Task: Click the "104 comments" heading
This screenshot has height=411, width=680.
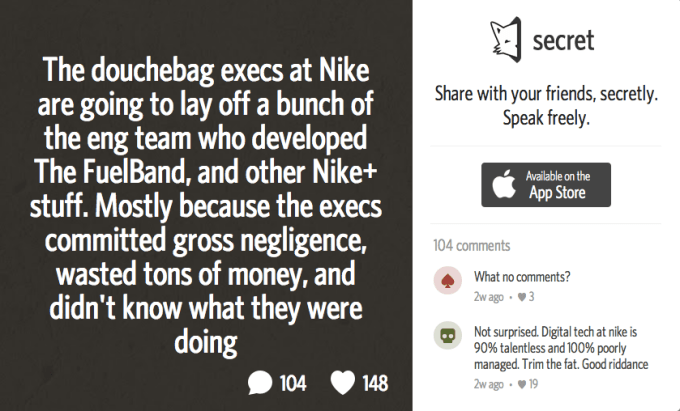Action: click(470, 245)
